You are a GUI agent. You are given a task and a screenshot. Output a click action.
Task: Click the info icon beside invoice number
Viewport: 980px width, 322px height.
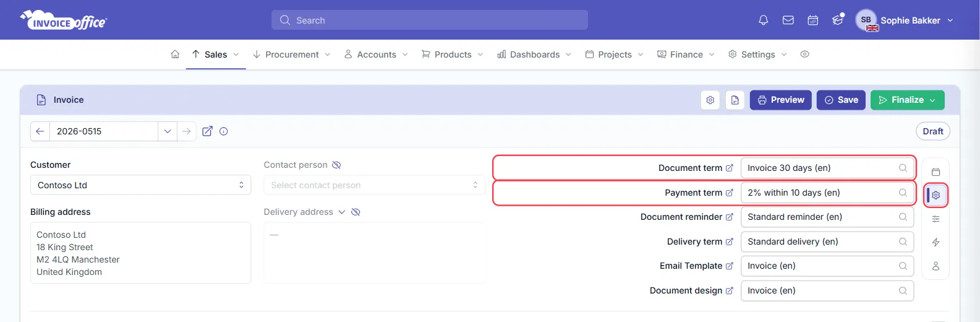[x=224, y=131]
